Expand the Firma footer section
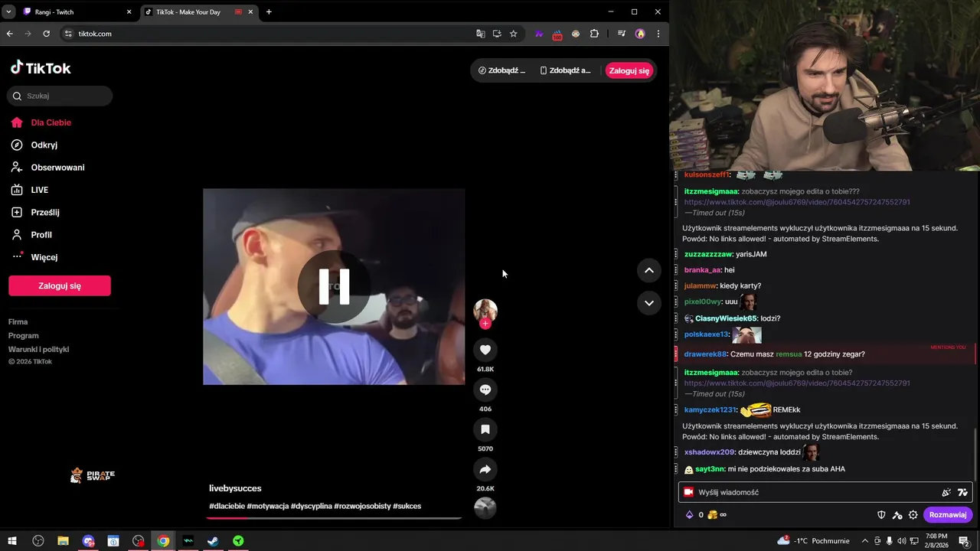This screenshot has width=980, height=551. [18, 322]
